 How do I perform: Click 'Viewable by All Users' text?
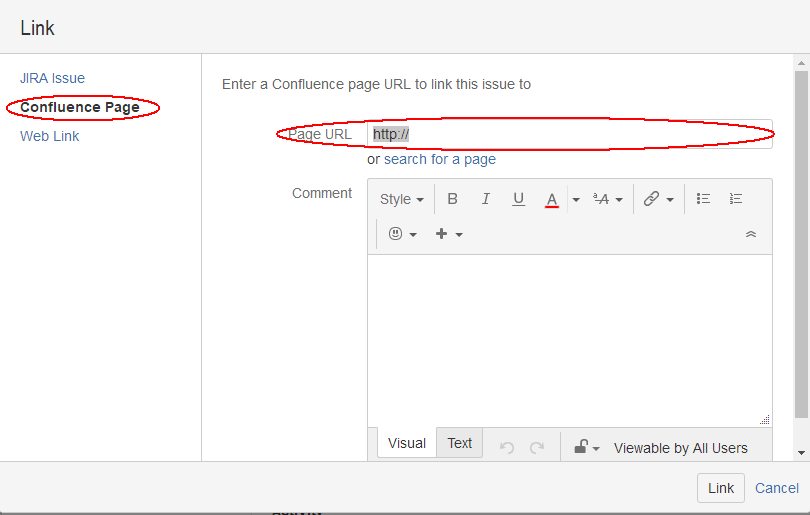[x=680, y=448]
